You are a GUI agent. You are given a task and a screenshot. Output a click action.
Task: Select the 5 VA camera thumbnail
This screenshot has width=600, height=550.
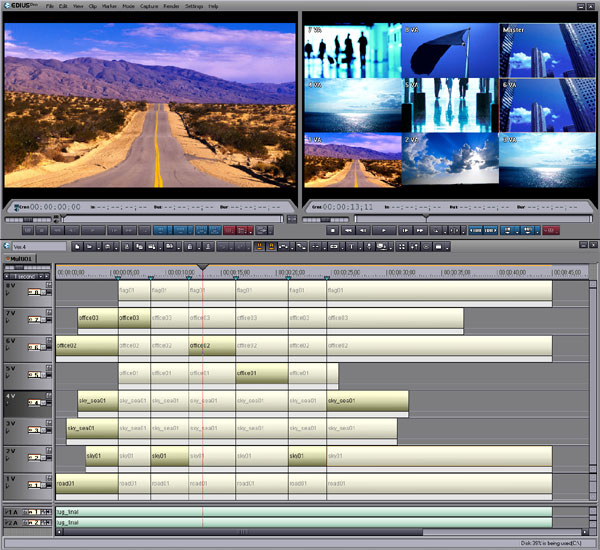click(450, 105)
